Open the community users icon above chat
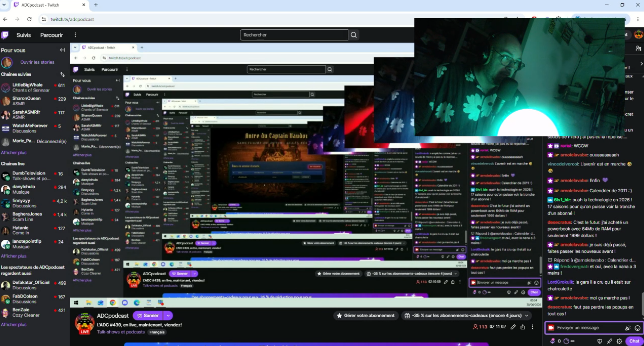 (x=638, y=48)
